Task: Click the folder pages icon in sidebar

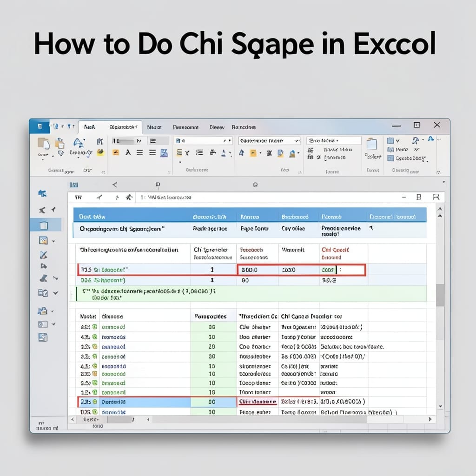Action: [42, 311]
